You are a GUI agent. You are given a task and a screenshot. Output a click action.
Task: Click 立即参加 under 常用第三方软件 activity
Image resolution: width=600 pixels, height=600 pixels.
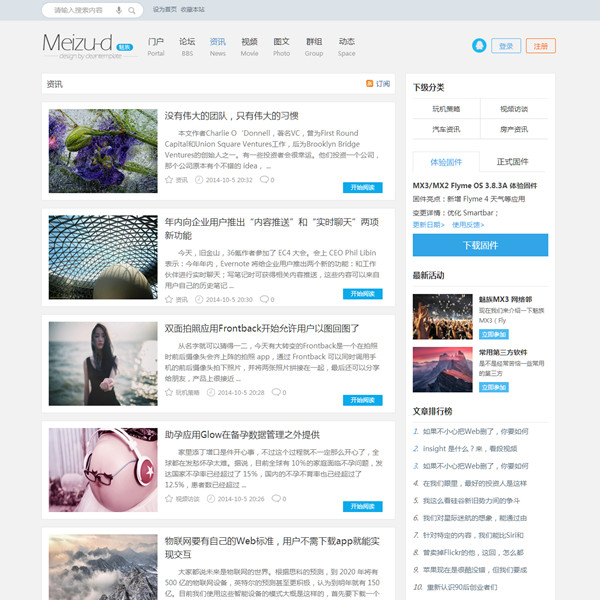coord(494,387)
